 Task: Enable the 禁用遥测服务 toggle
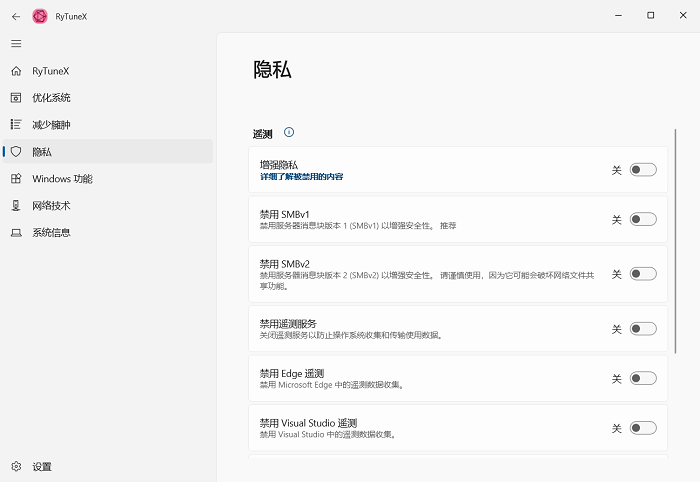coord(643,329)
